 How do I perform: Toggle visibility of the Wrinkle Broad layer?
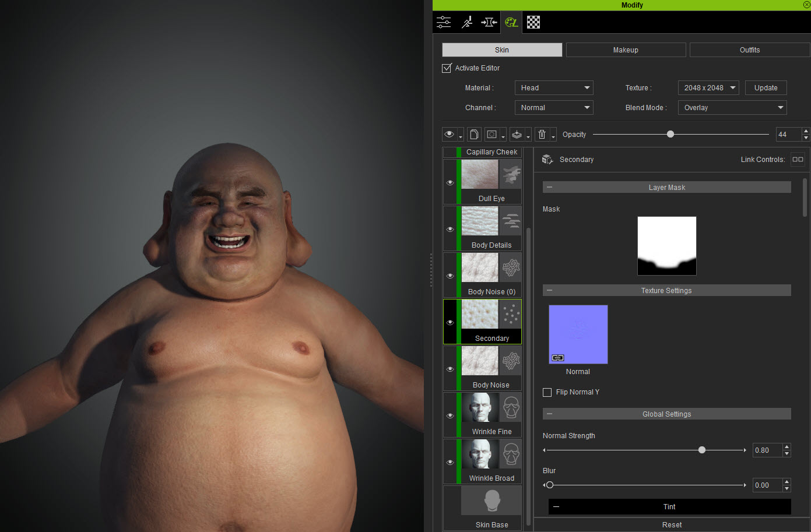(x=450, y=462)
